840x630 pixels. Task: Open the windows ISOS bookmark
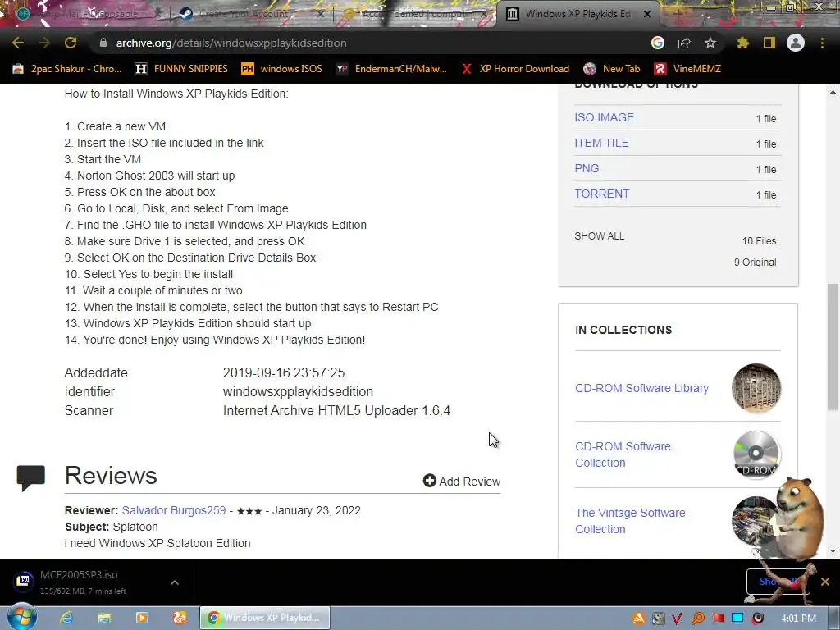tap(282, 69)
